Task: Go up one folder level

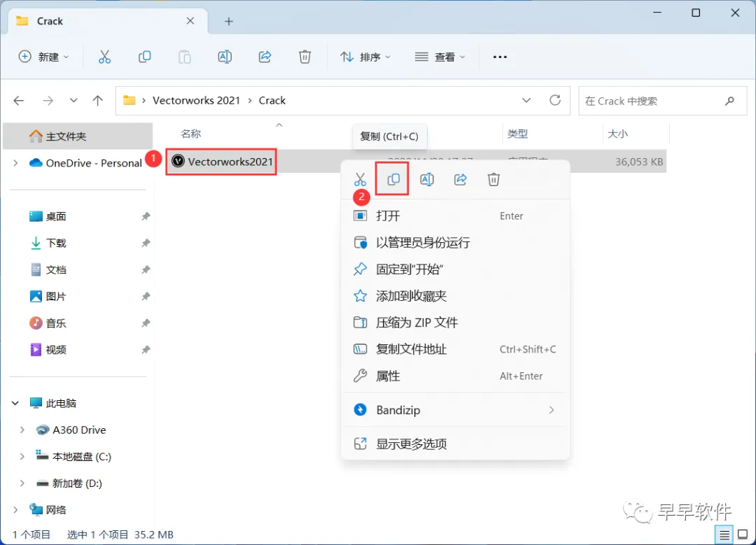Action: [98, 101]
